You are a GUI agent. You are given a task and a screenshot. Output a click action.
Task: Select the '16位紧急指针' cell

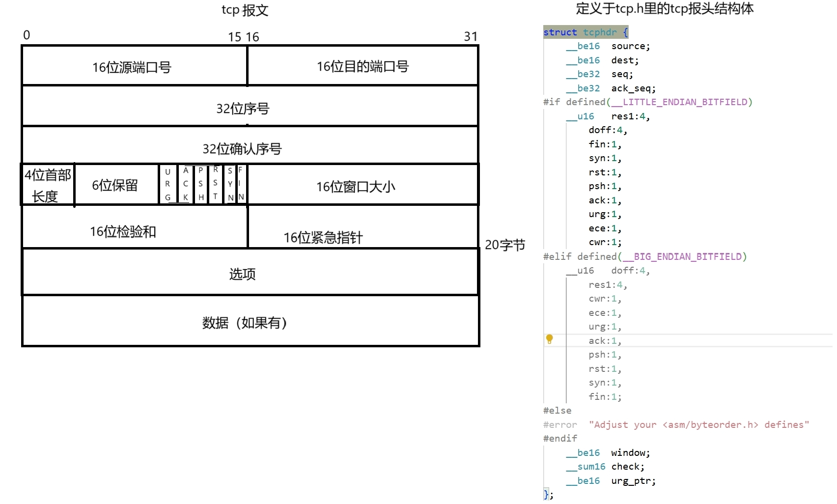click(x=363, y=226)
